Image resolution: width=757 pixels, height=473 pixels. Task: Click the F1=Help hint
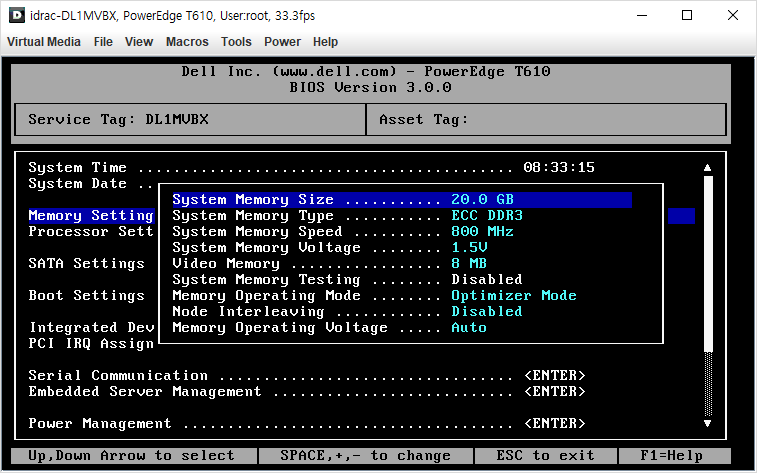click(x=674, y=456)
